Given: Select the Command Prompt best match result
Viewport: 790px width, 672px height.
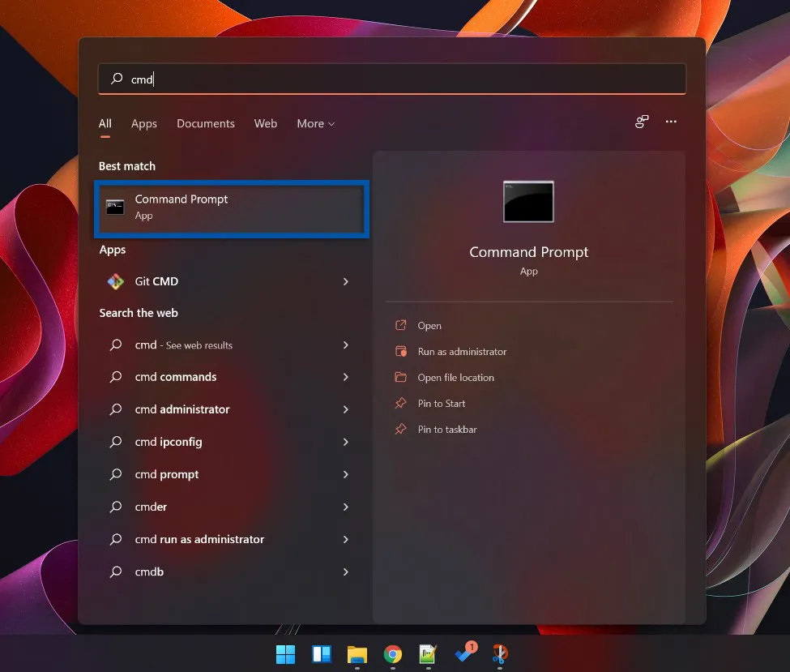Looking at the screenshot, I should click(231, 207).
